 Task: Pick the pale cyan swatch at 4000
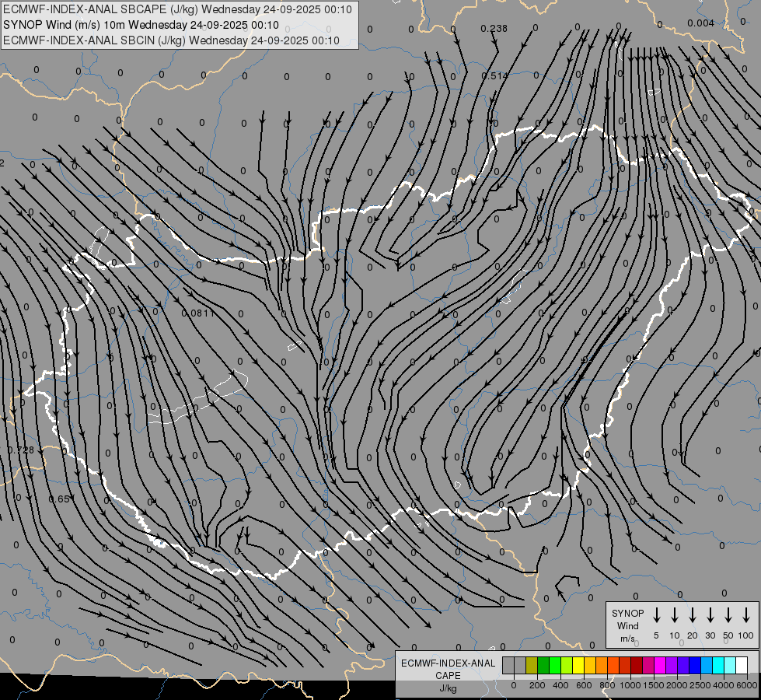click(x=729, y=665)
